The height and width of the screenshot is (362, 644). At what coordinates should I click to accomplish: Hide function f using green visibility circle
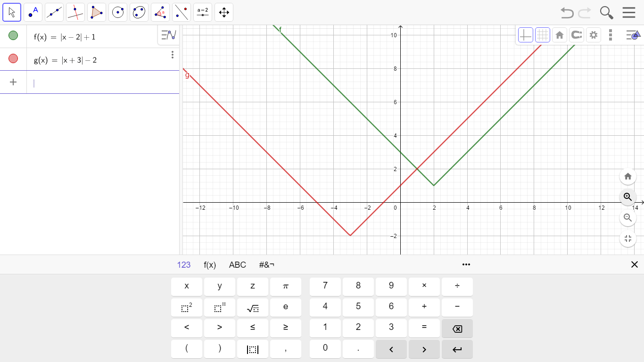(x=13, y=36)
